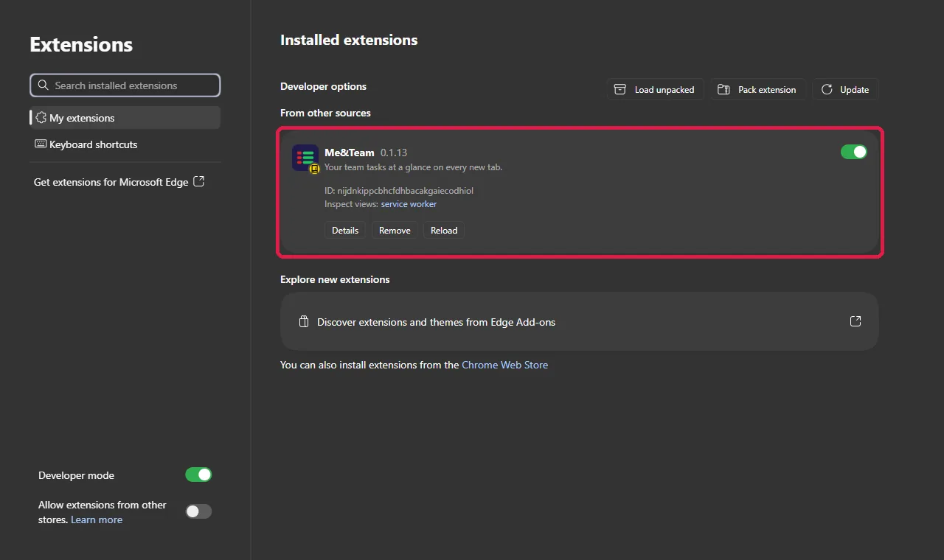This screenshot has width=944, height=560.
Task: Open My extensions section
Action: [125, 118]
